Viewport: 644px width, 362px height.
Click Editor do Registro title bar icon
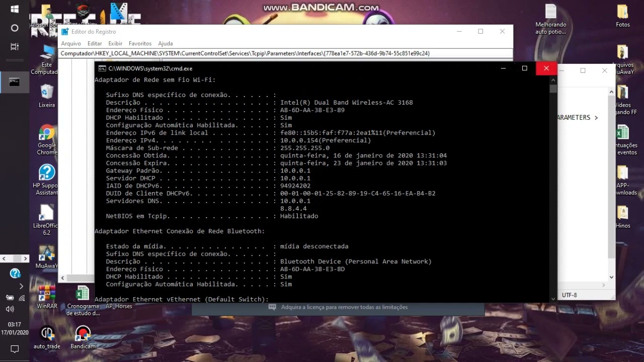point(65,32)
